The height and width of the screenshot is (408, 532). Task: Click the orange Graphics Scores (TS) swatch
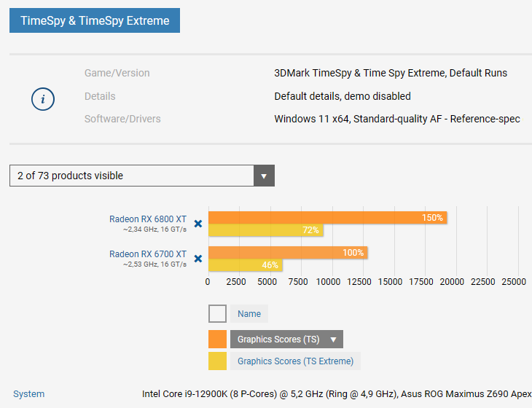217,340
